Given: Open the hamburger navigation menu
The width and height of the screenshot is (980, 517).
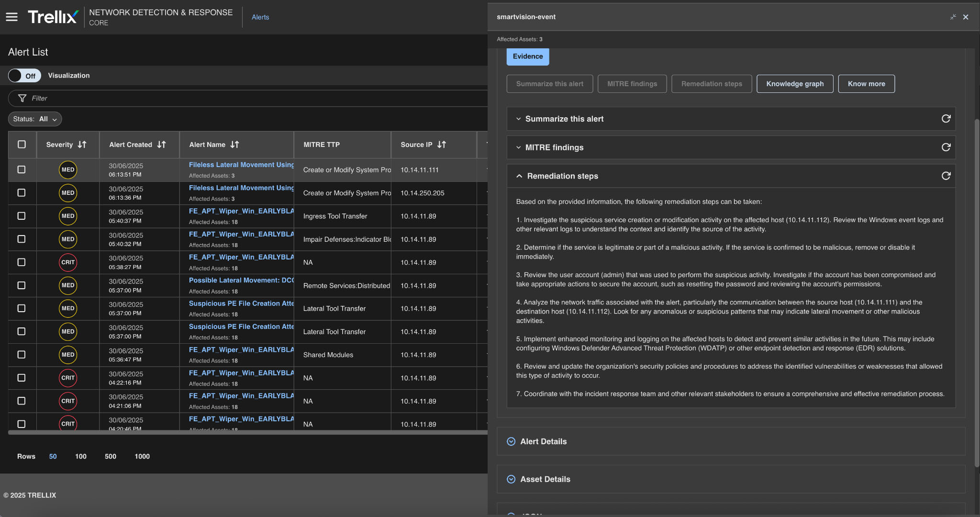Looking at the screenshot, I should 11,17.
